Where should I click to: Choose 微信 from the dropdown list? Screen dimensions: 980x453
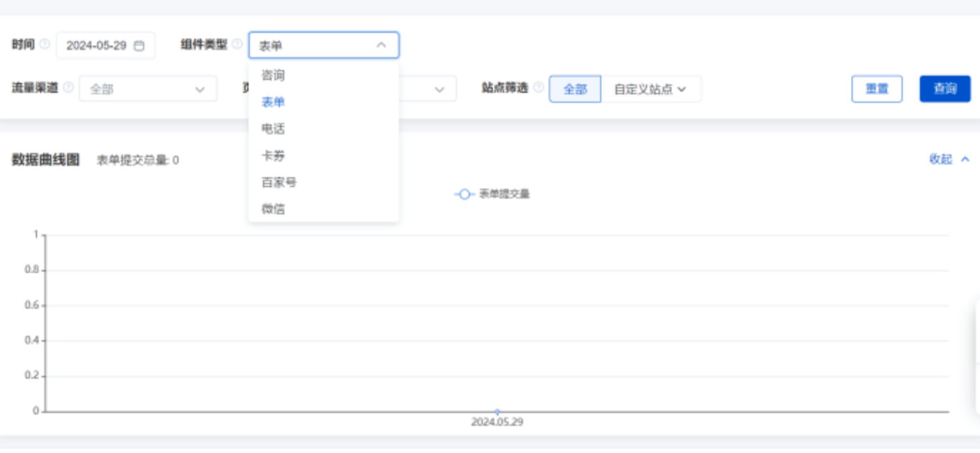pos(273,209)
